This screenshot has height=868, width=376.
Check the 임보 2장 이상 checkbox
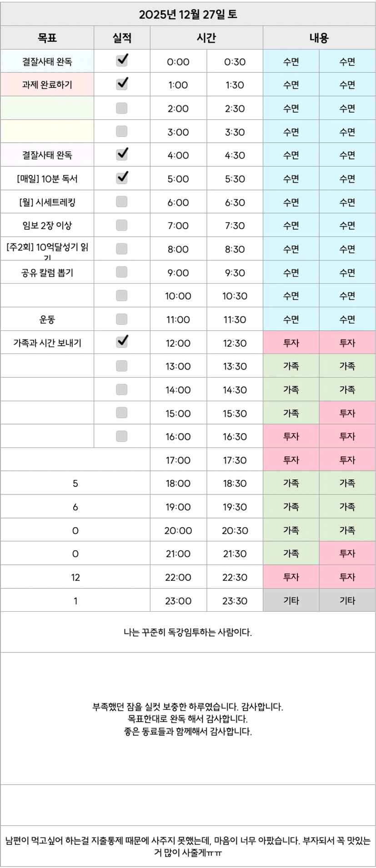coord(122,225)
